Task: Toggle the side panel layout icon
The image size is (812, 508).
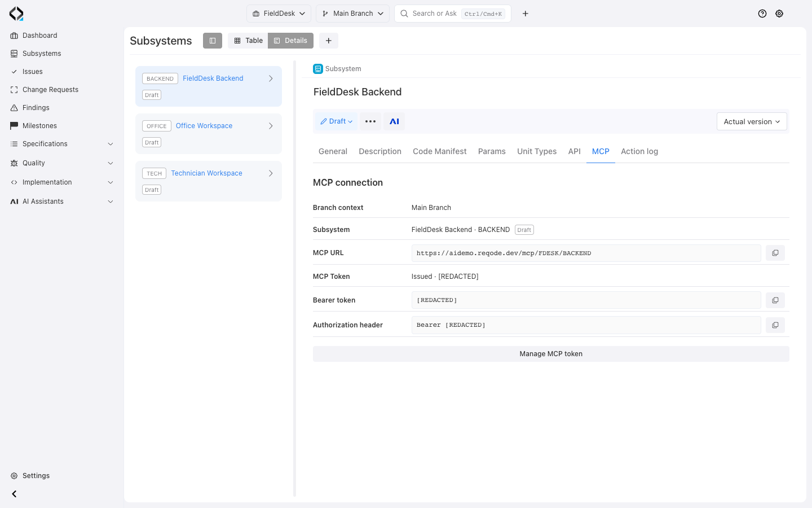Action: pyautogui.click(x=213, y=41)
